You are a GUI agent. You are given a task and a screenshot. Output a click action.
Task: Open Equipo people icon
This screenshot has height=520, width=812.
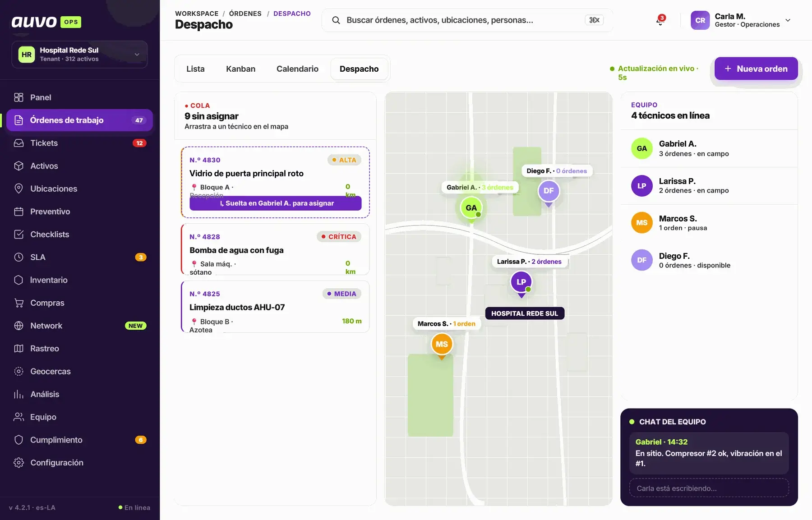(18, 417)
